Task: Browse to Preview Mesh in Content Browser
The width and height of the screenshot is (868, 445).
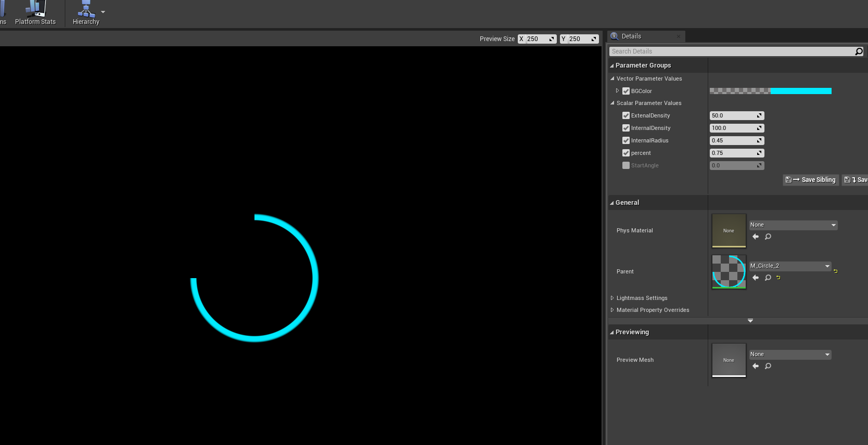Action: click(x=768, y=366)
